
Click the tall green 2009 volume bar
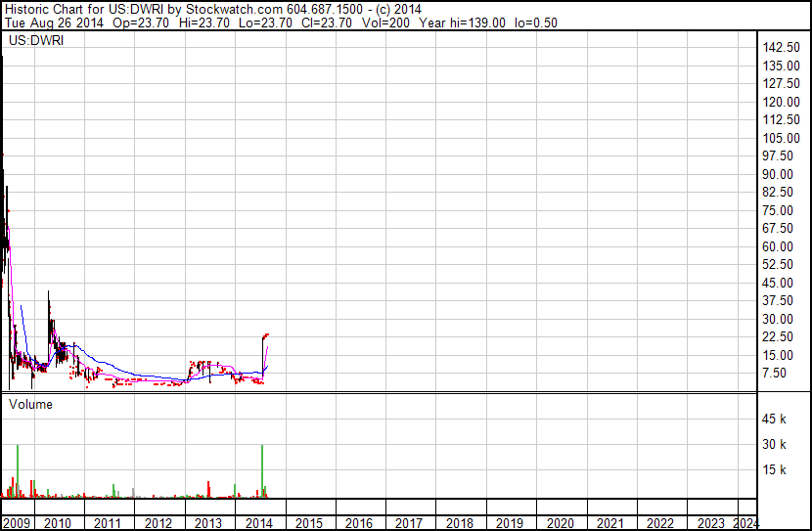(18, 471)
